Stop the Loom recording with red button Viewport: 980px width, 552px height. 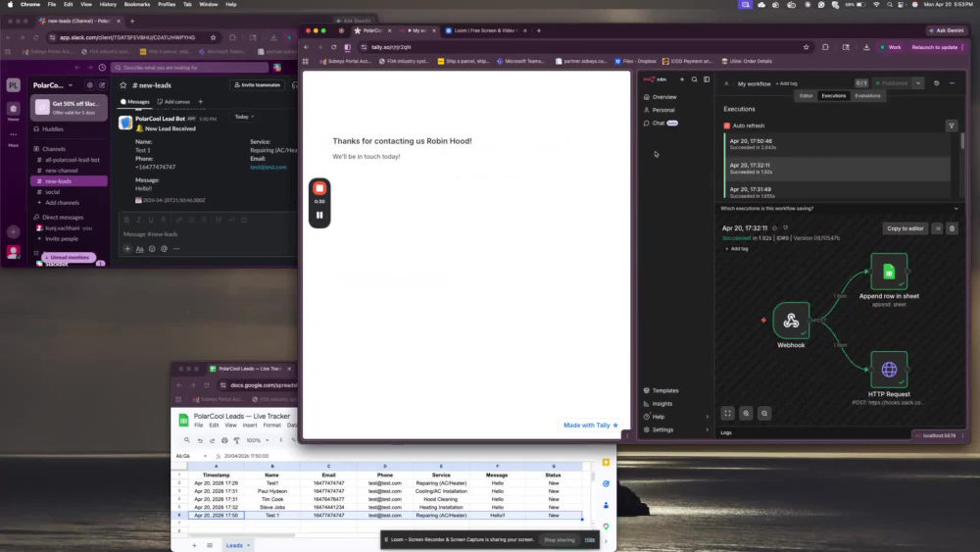[319, 188]
